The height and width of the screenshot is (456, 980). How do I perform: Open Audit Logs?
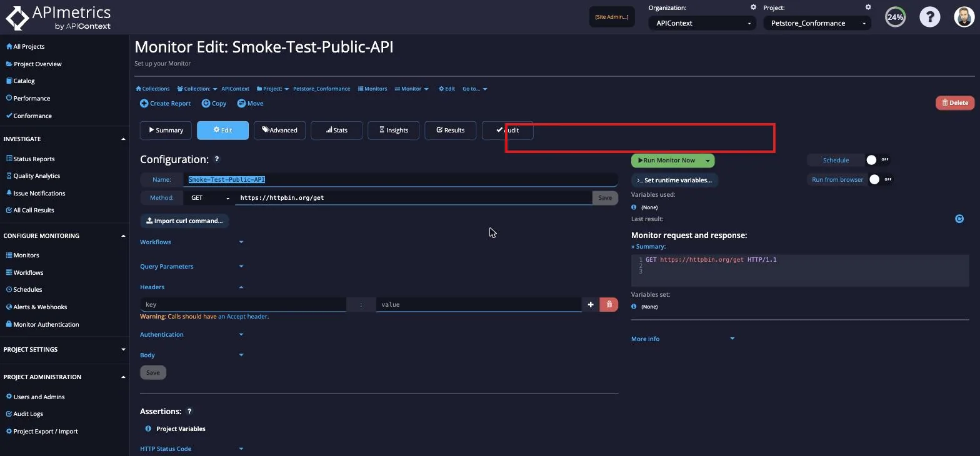24,414
